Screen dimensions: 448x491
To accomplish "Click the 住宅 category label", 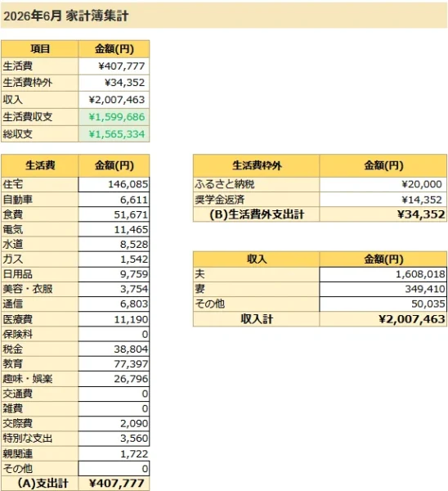I will [40, 184].
